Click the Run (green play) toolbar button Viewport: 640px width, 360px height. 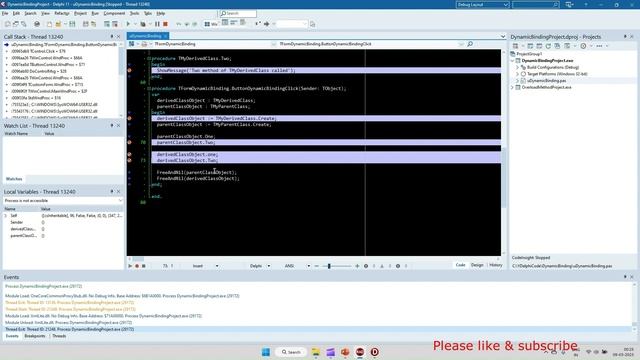pos(128,24)
